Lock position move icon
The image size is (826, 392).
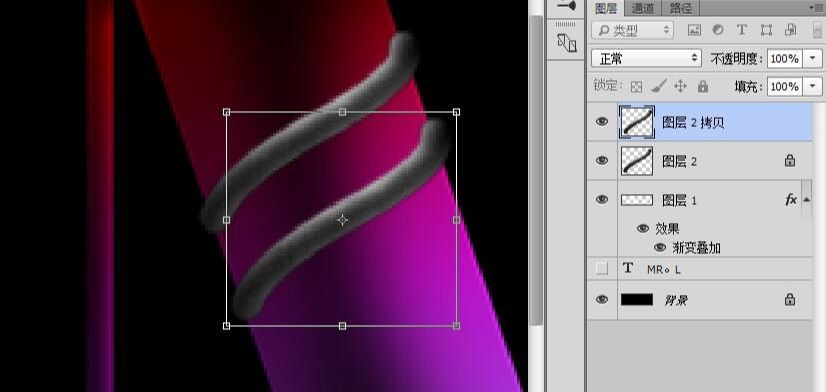click(x=680, y=86)
